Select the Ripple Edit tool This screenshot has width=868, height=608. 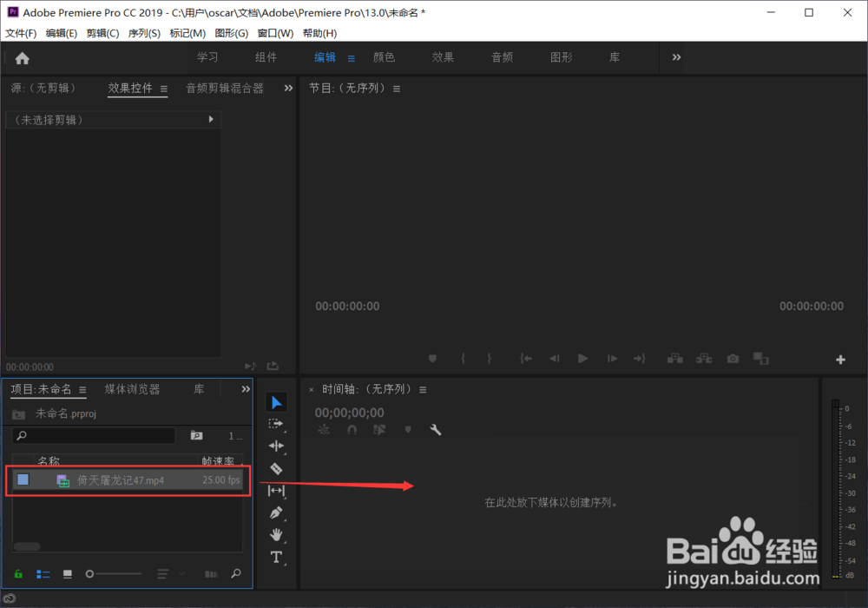(x=276, y=446)
